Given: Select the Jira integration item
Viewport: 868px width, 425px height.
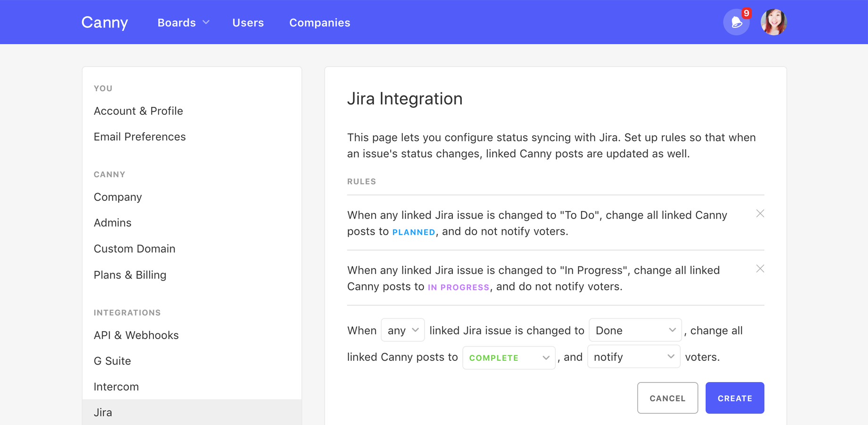Looking at the screenshot, I should (192, 412).
